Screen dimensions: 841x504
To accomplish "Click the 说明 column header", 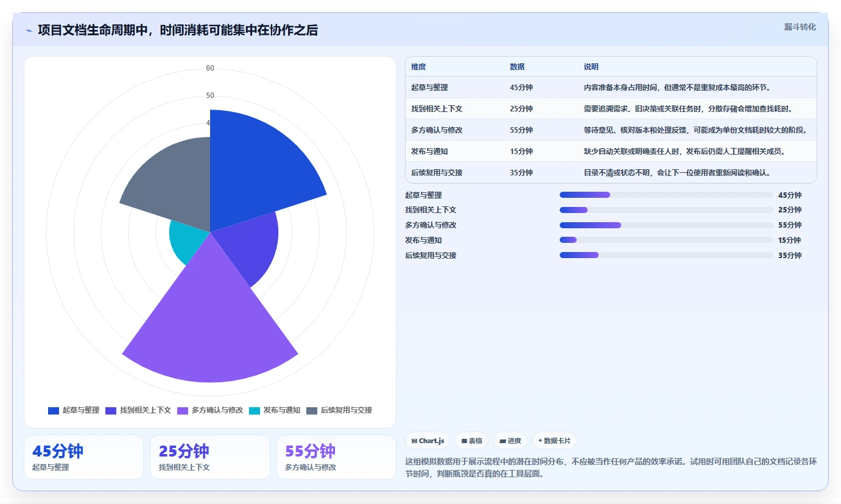I will tap(591, 67).
